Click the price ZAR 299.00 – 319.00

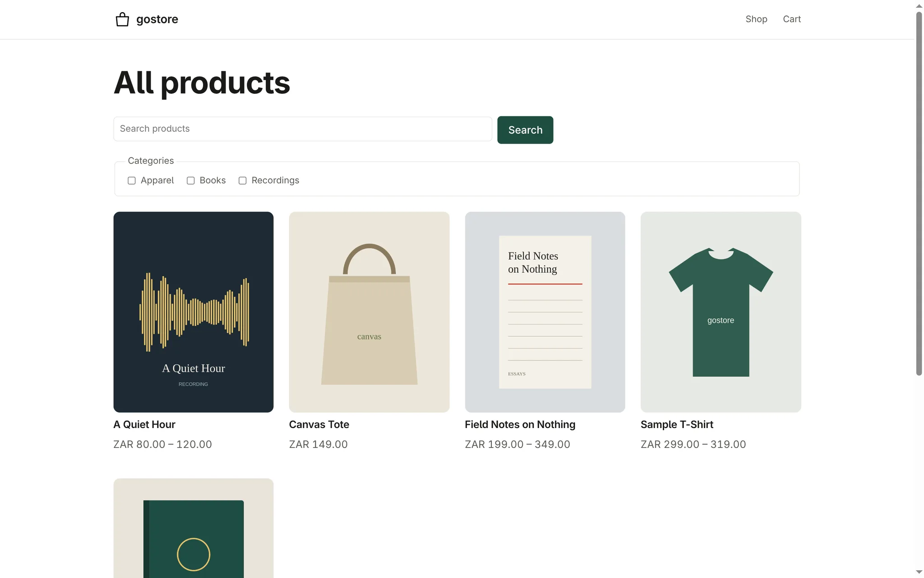tap(693, 444)
